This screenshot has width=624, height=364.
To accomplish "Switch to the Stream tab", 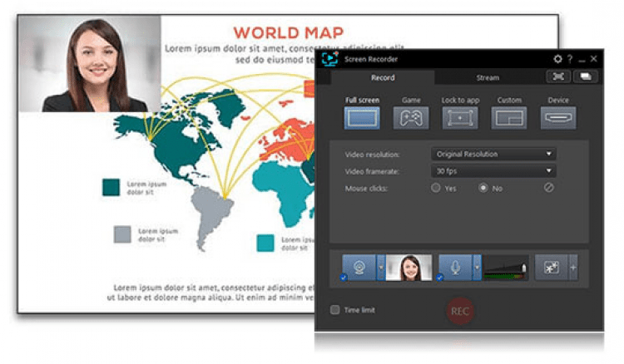I will tap(488, 78).
